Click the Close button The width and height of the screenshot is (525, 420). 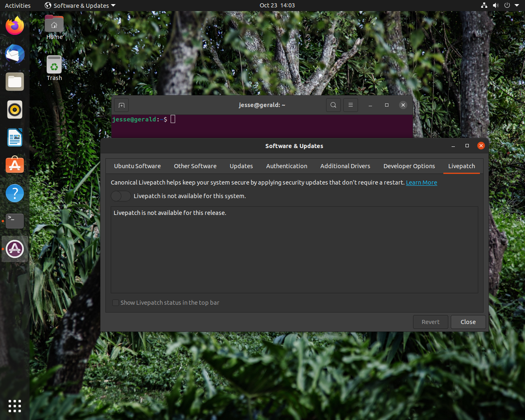click(468, 322)
